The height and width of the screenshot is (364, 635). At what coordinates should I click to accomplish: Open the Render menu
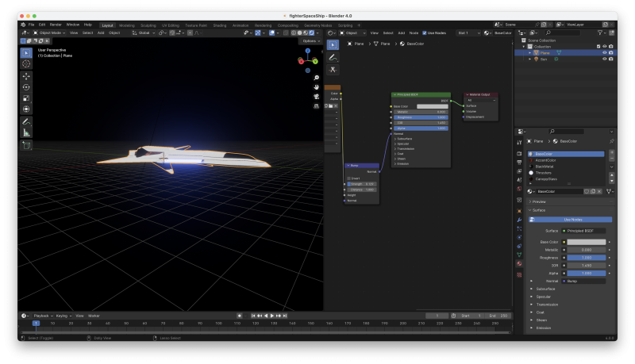tap(56, 25)
